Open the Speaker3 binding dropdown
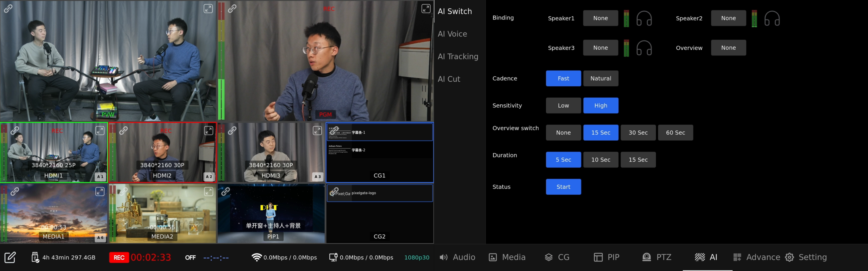The height and width of the screenshot is (271, 868). (x=601, y=48)
